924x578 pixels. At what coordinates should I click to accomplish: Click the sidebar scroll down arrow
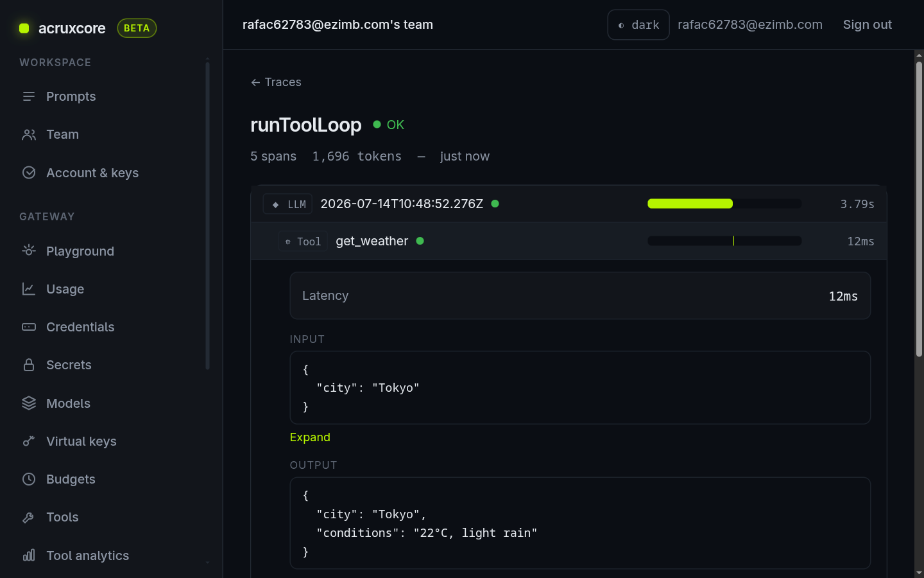coord(207,563)
